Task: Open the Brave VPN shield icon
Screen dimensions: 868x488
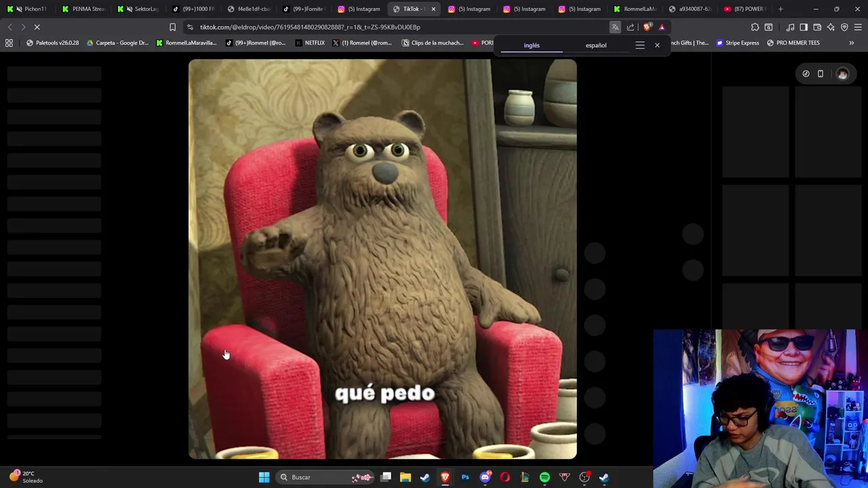Action: pyautogui.click(x=844, y=27)
